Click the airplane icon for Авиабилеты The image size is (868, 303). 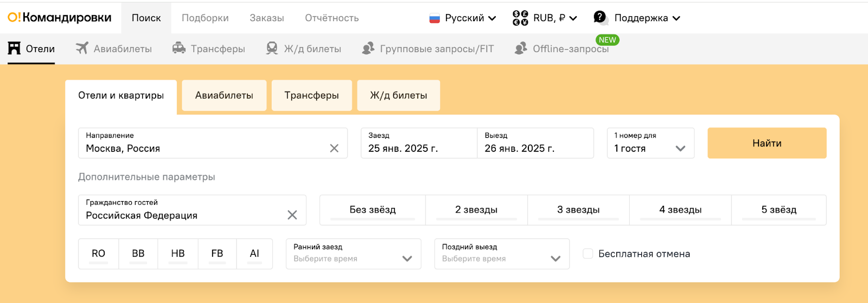click(x=82, y=48)
